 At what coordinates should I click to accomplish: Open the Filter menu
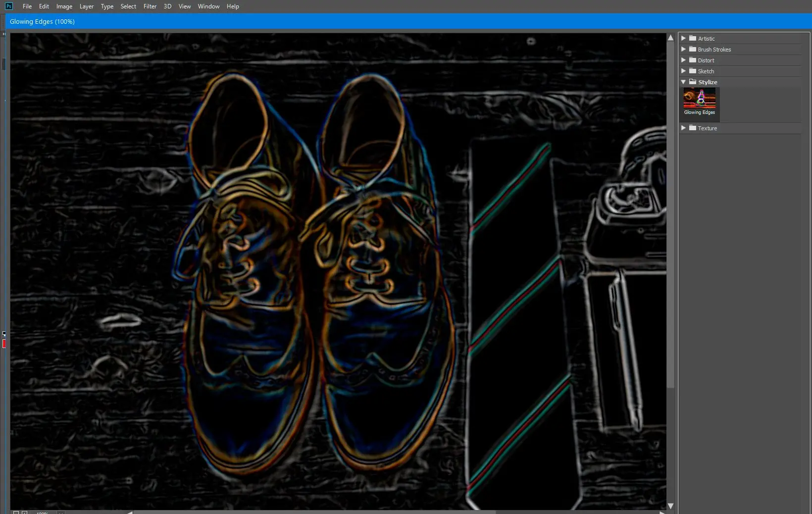click(150, 6)
